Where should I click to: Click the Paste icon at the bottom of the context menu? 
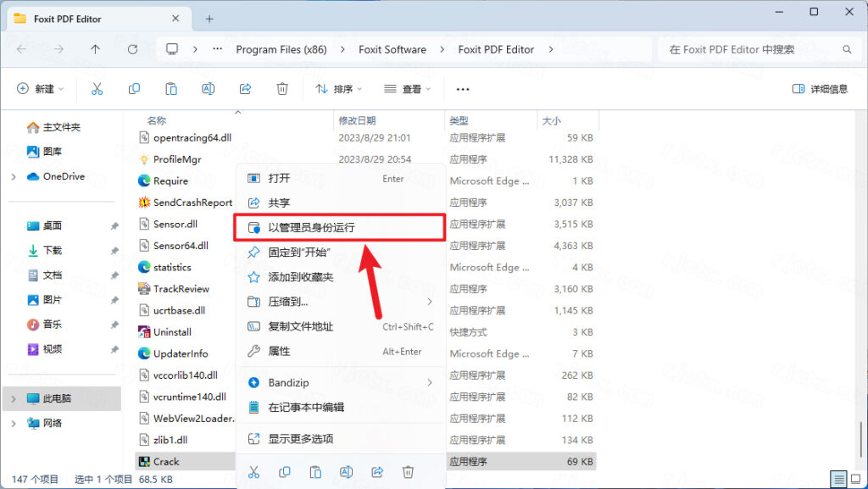tap(315, 472)
